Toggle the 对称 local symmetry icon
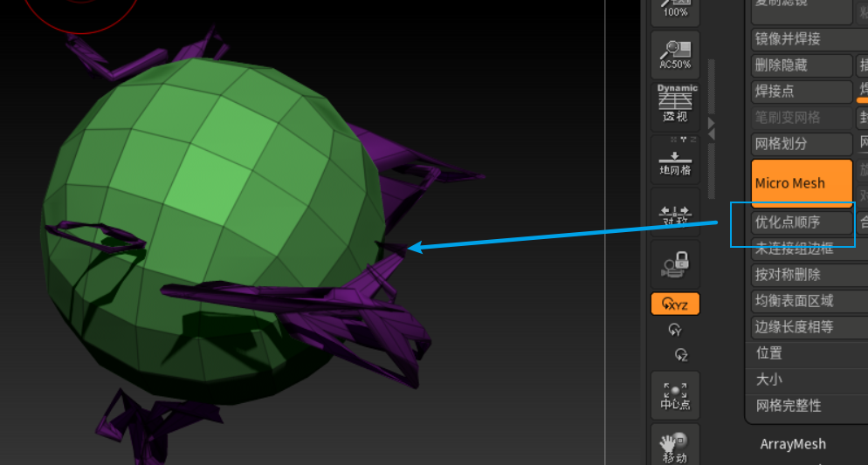The image size is (868, 465). pos(675,212)
